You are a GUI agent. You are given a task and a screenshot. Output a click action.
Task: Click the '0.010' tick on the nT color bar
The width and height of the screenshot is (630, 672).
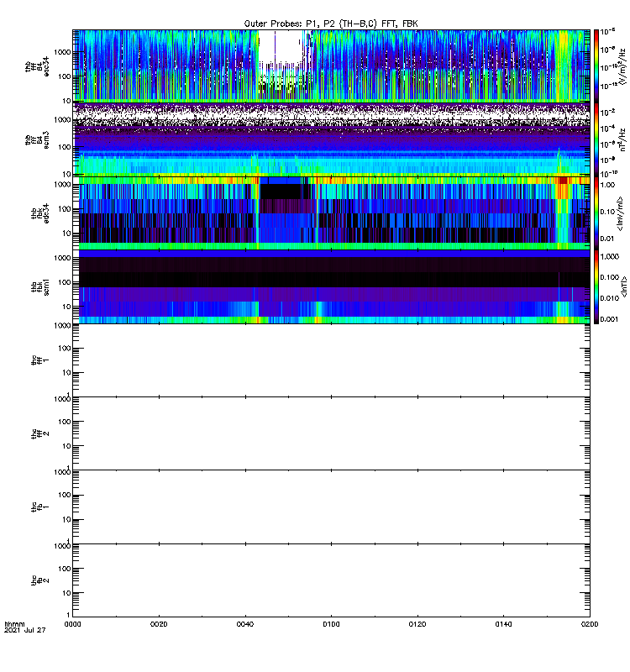[x=610, y=298]
